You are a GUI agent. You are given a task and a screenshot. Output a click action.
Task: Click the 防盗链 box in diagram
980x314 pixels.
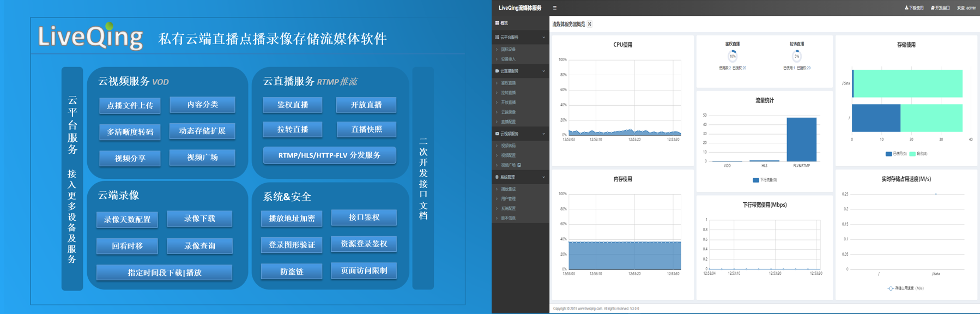(292, 271)
